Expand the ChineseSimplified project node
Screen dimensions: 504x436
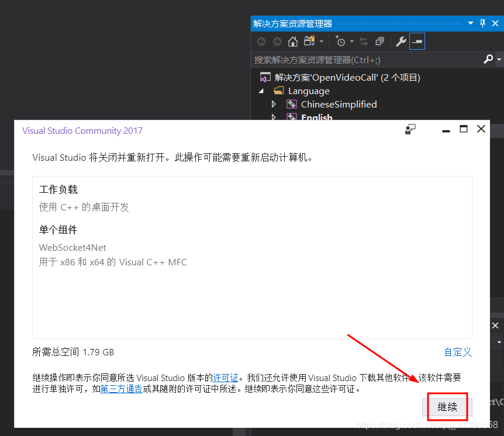273,104
